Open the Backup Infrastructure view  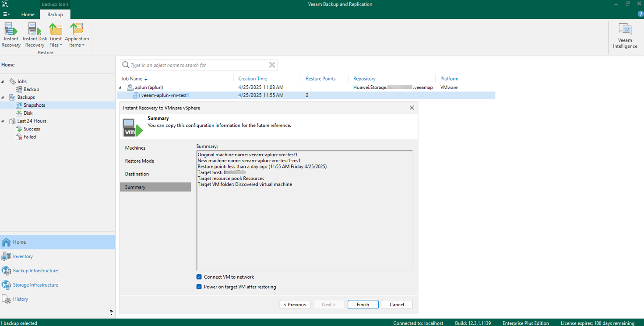click(57, 270)
